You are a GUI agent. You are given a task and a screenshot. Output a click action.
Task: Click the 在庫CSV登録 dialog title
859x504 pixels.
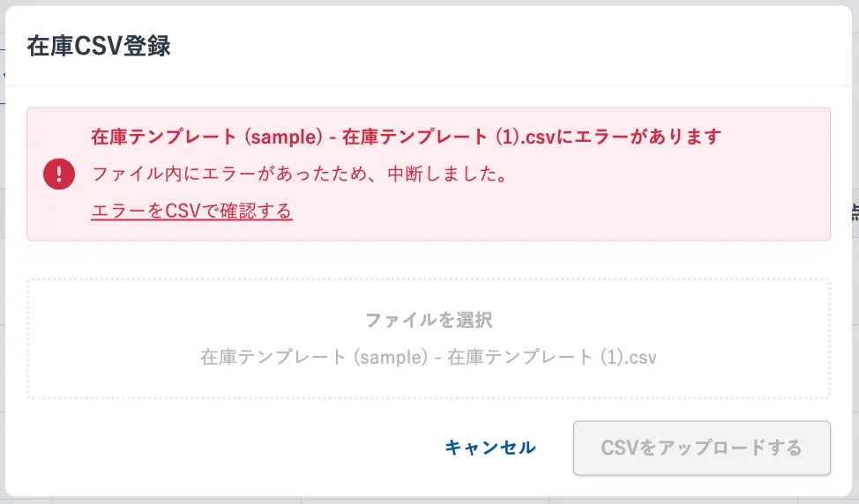click(x=99, y=47)
